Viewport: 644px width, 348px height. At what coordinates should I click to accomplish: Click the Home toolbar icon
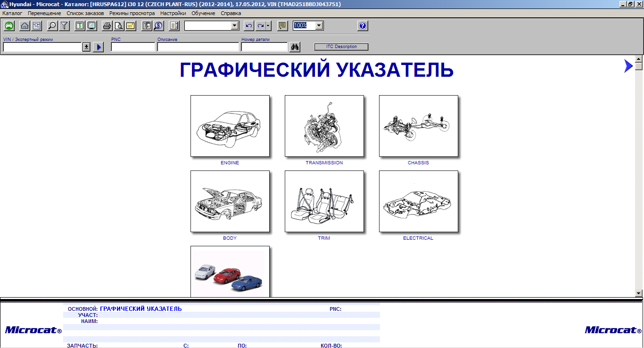tap(24, 25)
